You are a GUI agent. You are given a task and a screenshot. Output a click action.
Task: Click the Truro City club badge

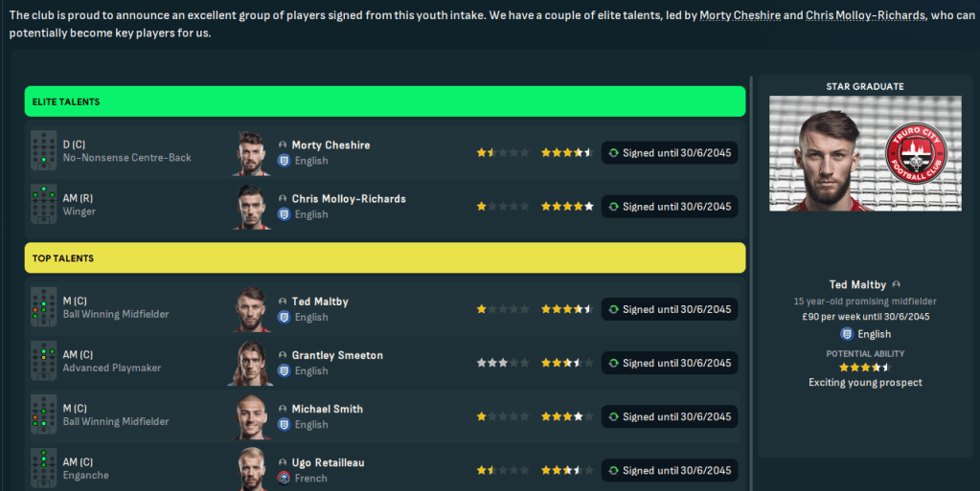click(903, 153)
